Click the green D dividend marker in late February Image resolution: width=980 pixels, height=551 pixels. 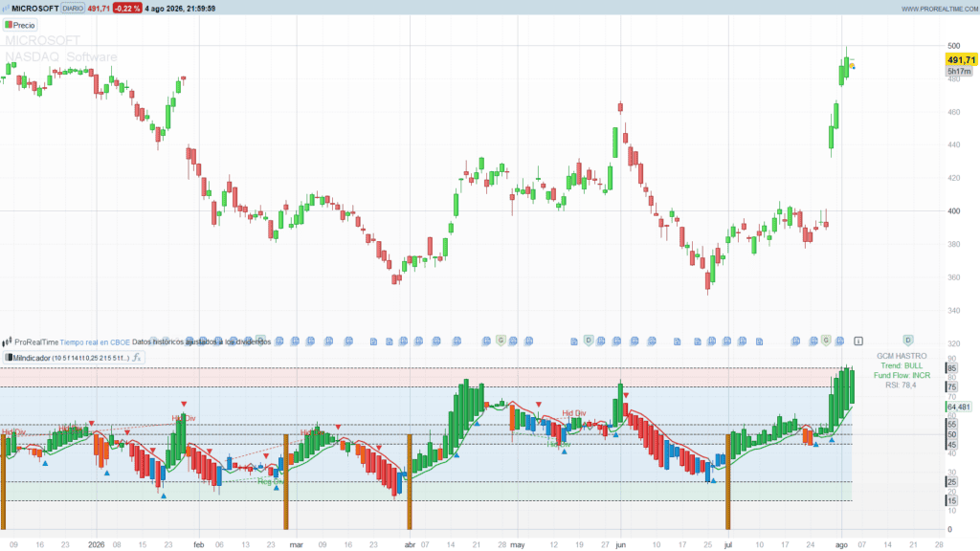coord(260,340)
